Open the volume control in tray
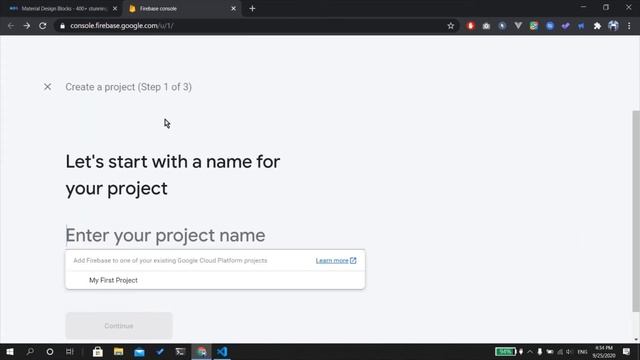 [x=569, y=351]
